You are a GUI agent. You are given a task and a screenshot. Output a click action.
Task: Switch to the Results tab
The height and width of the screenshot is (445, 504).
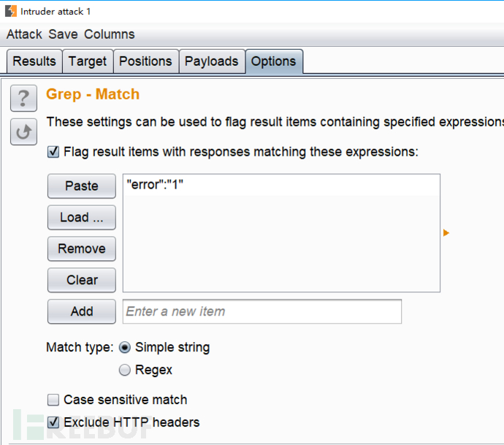pos(34,61)
